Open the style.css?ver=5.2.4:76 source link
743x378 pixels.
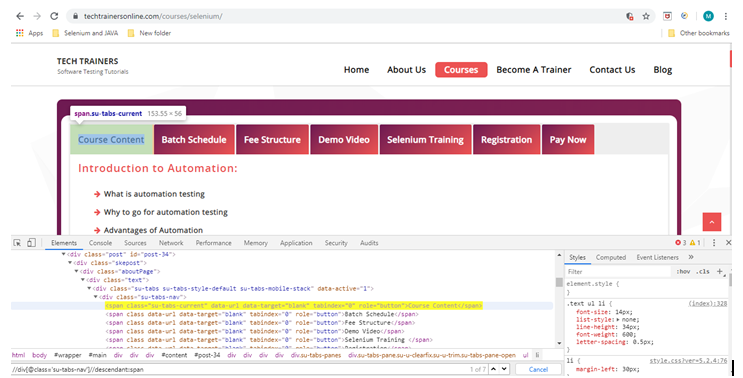point(688,360)
